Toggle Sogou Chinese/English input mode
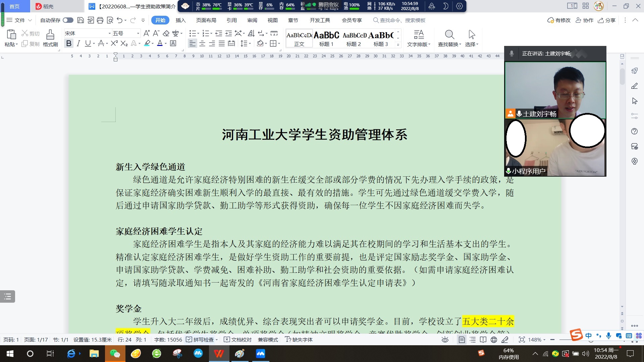This screenshot has width=644, height=362. coord(588,336)
